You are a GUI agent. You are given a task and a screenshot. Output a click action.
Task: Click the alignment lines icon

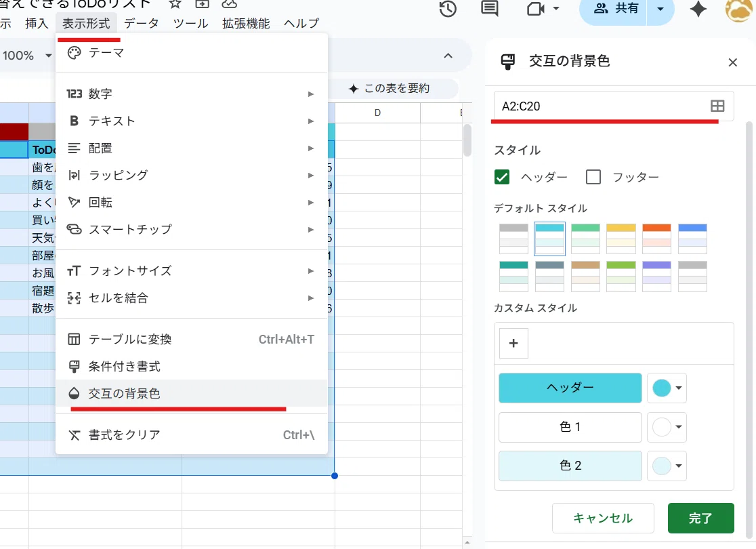pos(74,148)
